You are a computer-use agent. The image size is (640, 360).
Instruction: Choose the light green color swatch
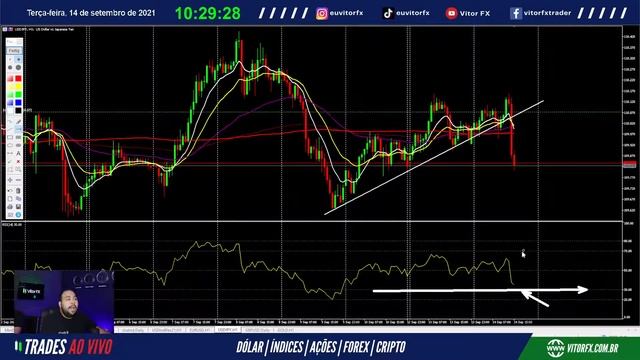(10, 94)
